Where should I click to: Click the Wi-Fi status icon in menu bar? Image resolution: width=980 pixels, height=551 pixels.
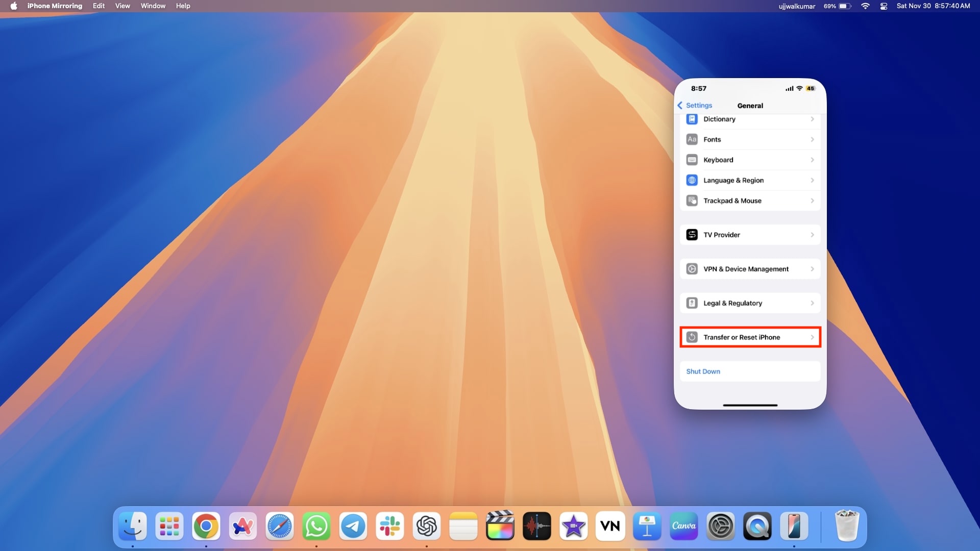(x=865, y=6)
